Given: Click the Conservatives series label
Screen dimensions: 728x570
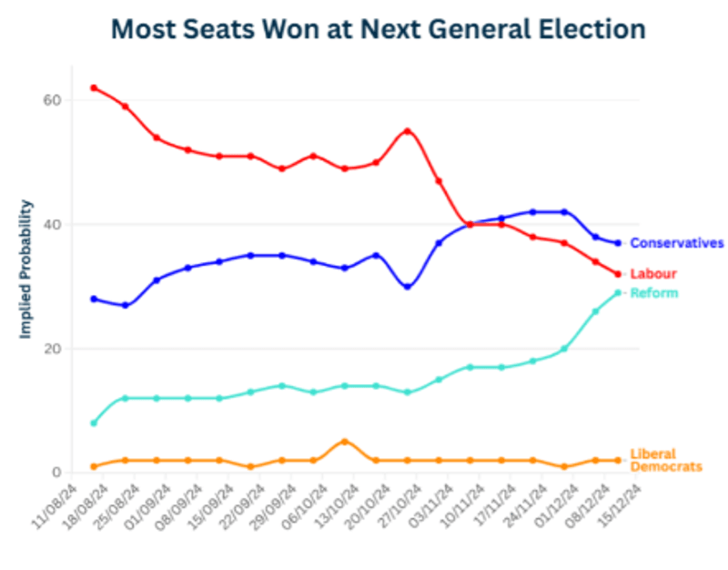Looking at the screenshot, I should click(x=676, y=243).
